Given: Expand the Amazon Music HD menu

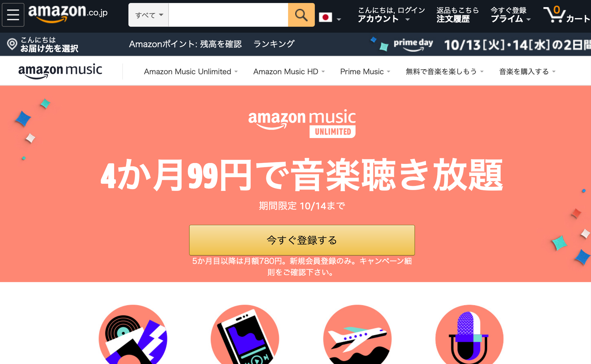Looking at the screenshot, I should (289, 72).
